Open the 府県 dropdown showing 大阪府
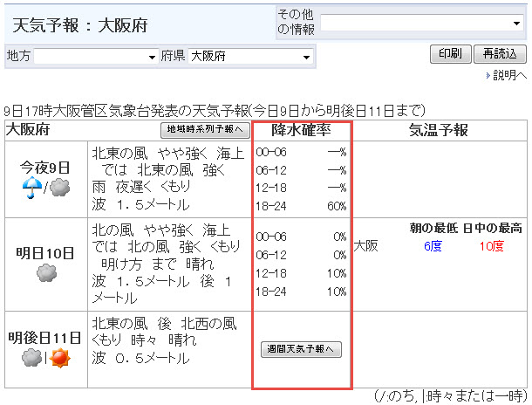This screenshot has width=532, height=405. (250, 57)
